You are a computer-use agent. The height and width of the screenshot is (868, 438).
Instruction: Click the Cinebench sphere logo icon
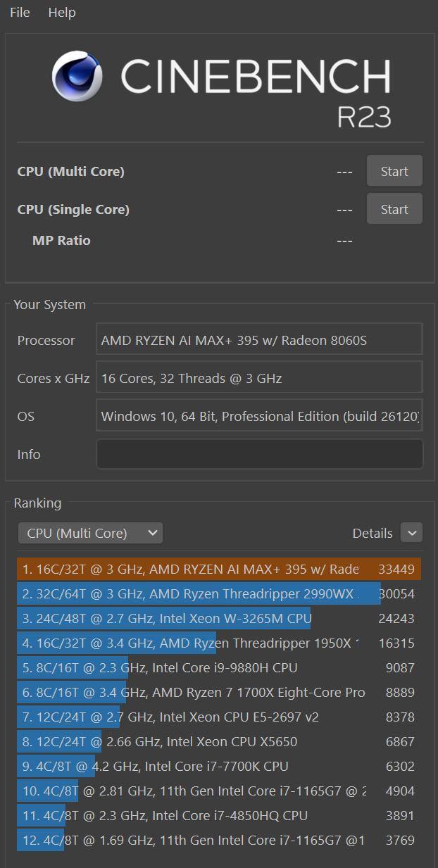click(x=77, y=77)
